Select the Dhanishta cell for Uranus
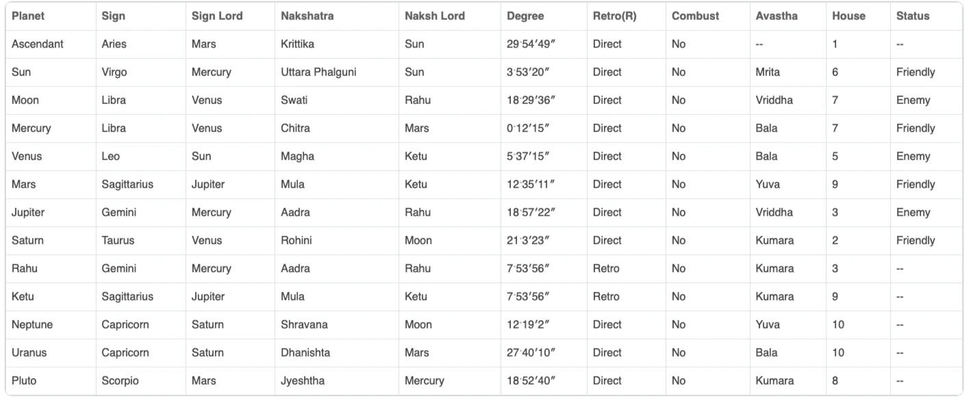This screenshot has width=980, height=401. [x=305, y=352]
